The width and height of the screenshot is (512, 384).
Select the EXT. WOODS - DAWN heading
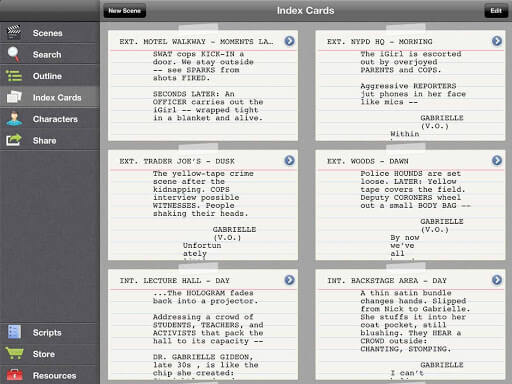[x=368, y=161]
